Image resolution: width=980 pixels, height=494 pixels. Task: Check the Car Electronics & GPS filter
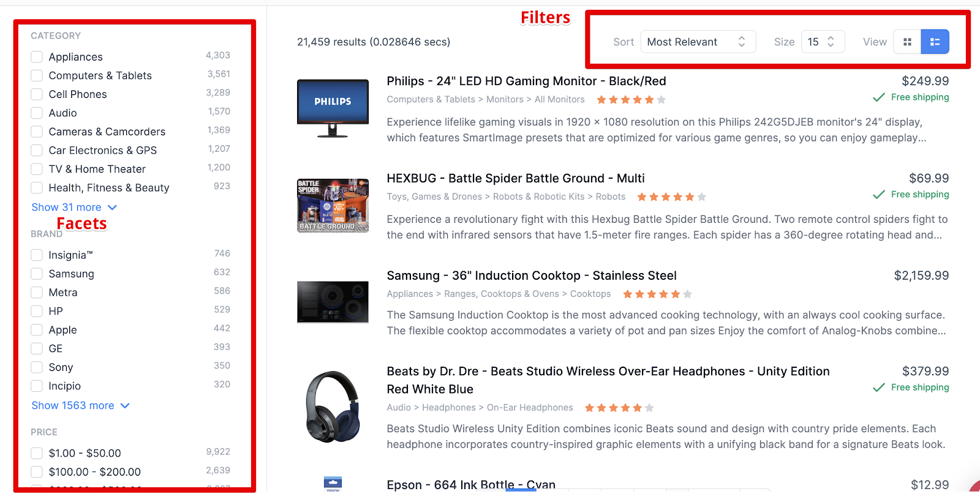(x=37, y=151)
